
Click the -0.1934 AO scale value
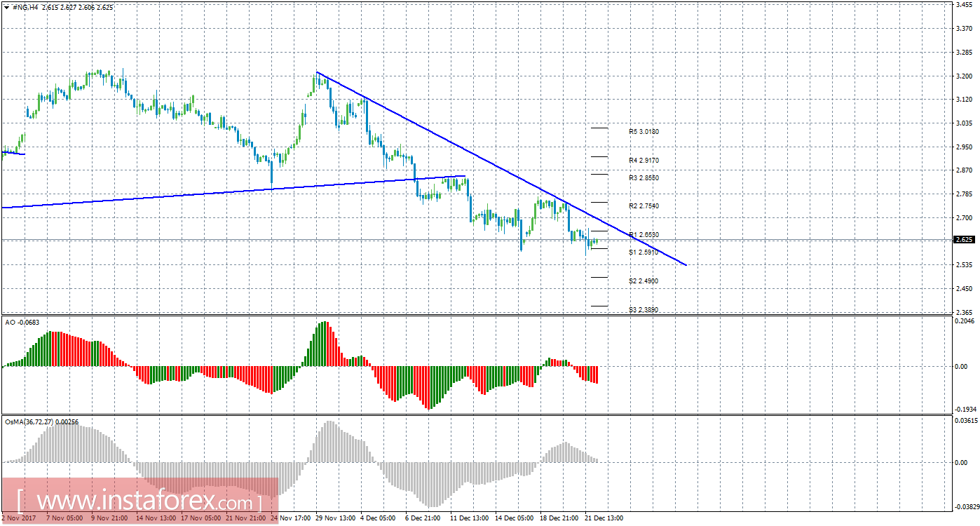point(965,409)
